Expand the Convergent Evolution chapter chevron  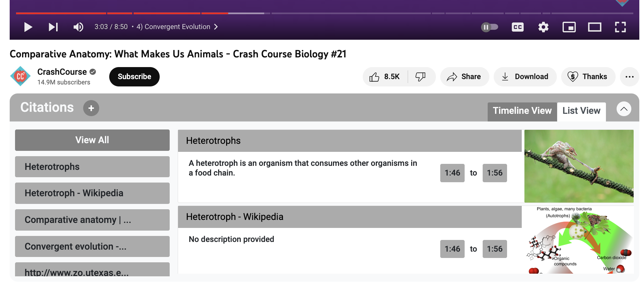click(x=216, y=27)
